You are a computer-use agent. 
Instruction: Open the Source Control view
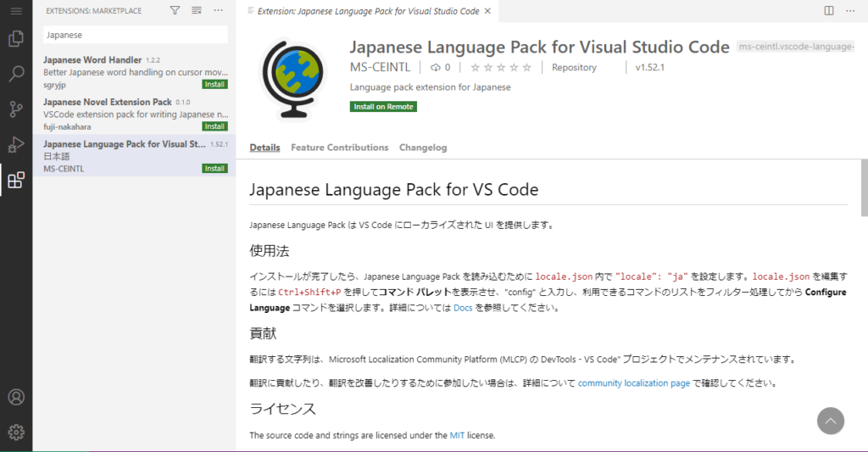tap(16, 109)
